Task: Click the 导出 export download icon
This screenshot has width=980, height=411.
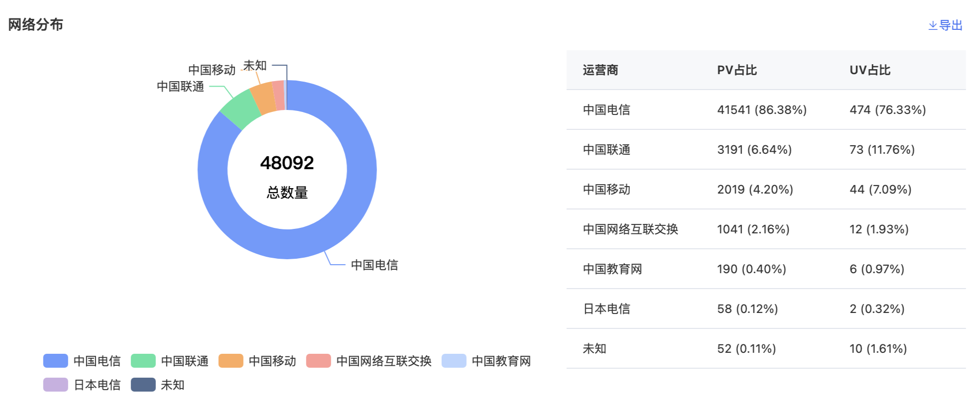Action: 933,25
